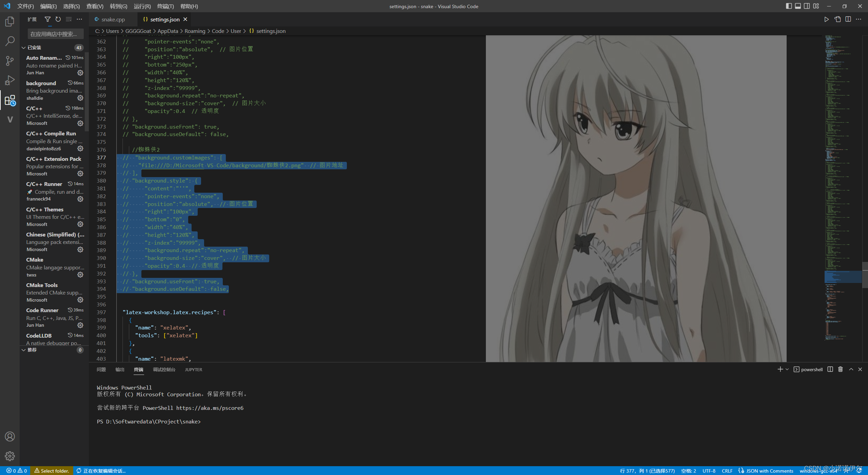Split the editor with the split icon
This screenshot has width=868, height=475.
point(848,19)
